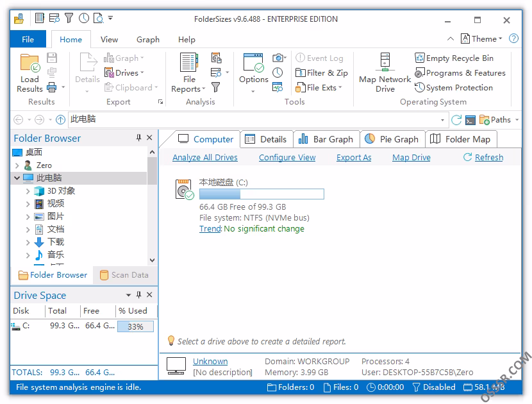Click the Unknown computer name link

pos(210,361)
